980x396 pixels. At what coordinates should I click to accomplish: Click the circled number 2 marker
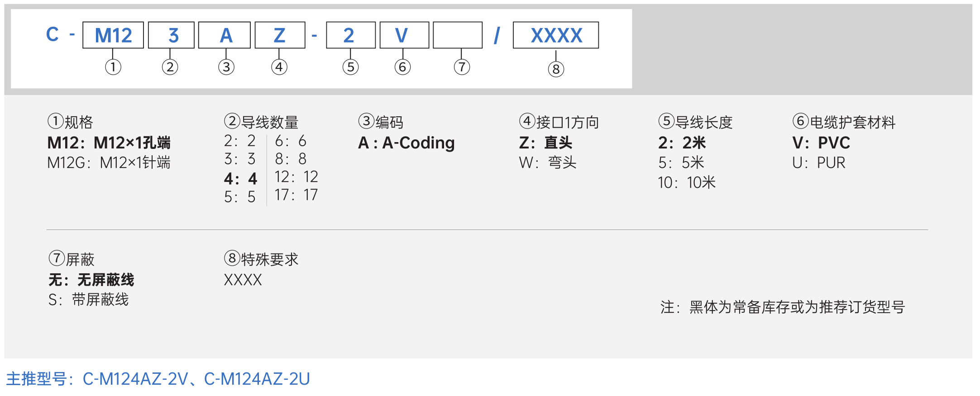click(170, 67)
